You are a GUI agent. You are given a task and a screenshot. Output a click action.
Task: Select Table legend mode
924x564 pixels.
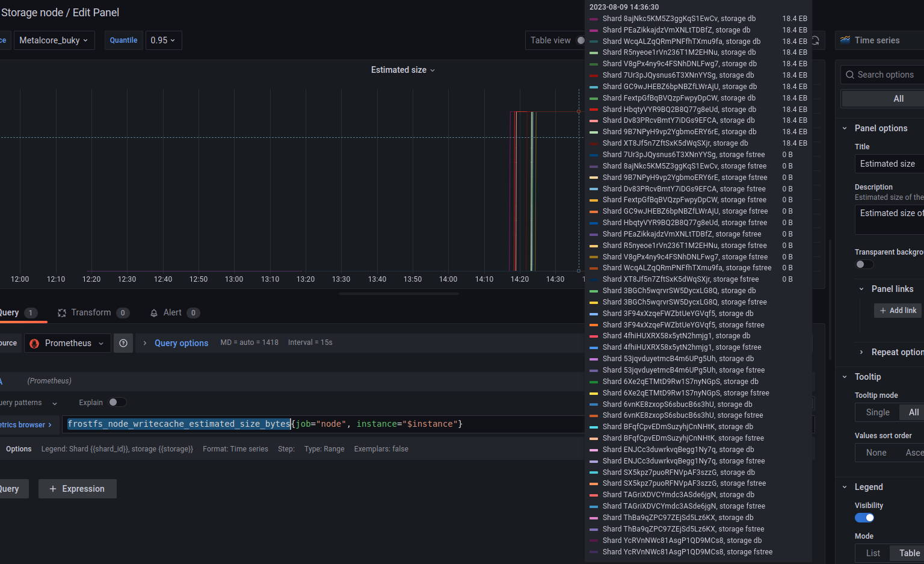pyautogui.click(x=908, y=553)
